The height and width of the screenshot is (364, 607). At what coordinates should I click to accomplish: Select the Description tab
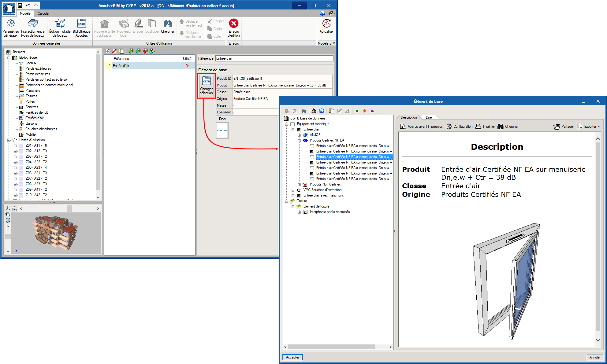(409, 117)
